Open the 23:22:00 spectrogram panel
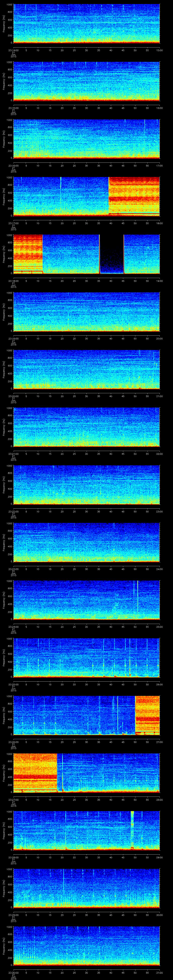The width and height of the screenshot is (173, 980). coord(86,485)
